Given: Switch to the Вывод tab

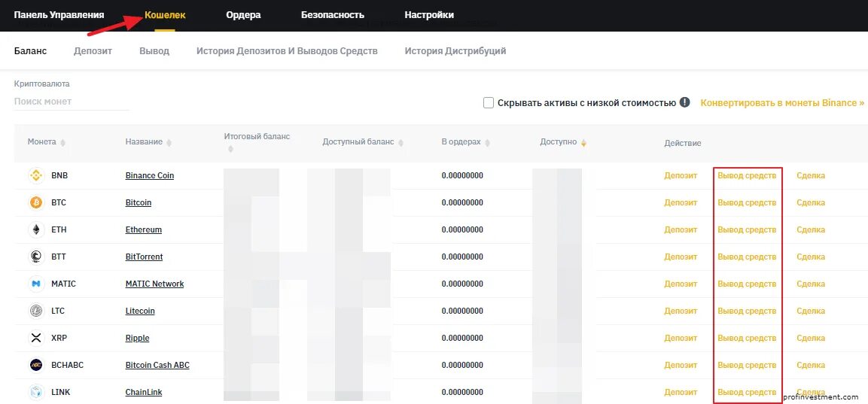Looking at the screenshot, I should 154,51.
